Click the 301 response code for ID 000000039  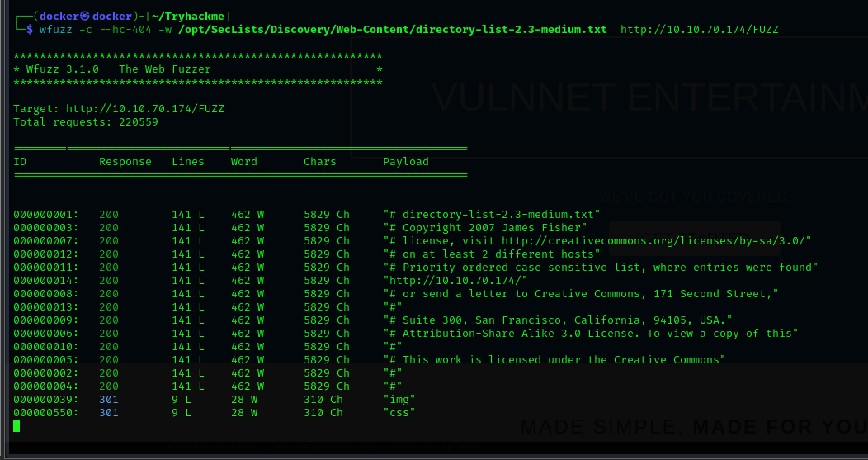point(109,400)
